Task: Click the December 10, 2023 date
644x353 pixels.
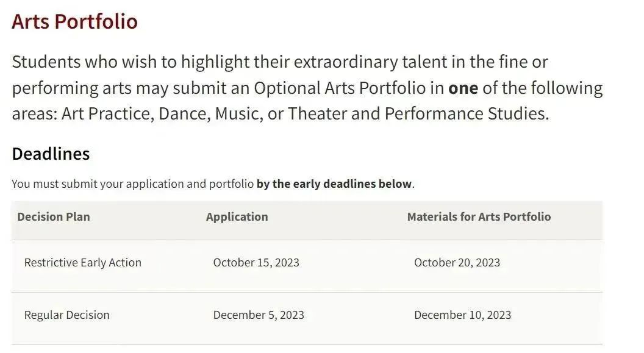Action: pos(462,315)
